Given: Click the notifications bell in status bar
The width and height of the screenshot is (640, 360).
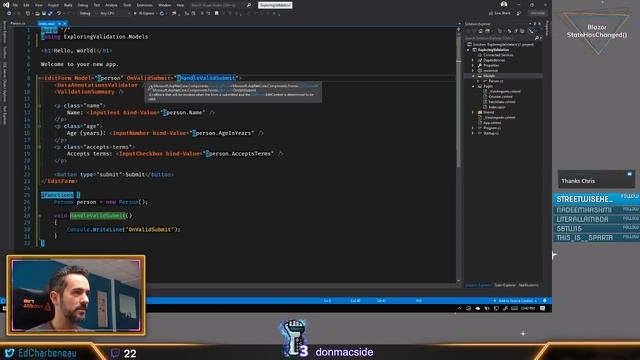Looking at the screenshot, I should coord(545,301).
